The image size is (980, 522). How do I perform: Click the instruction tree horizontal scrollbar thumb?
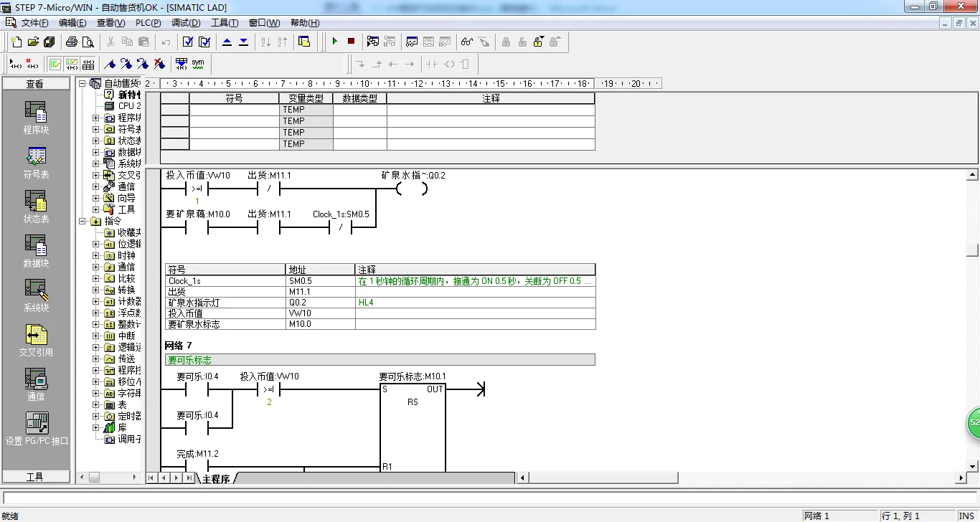click(x=95, y=477)
